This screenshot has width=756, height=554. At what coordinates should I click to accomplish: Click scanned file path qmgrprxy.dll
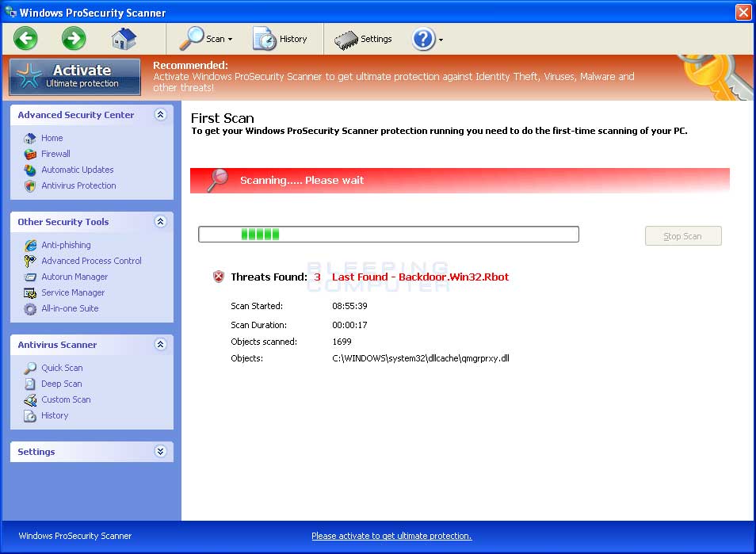[x=421, y=358]
